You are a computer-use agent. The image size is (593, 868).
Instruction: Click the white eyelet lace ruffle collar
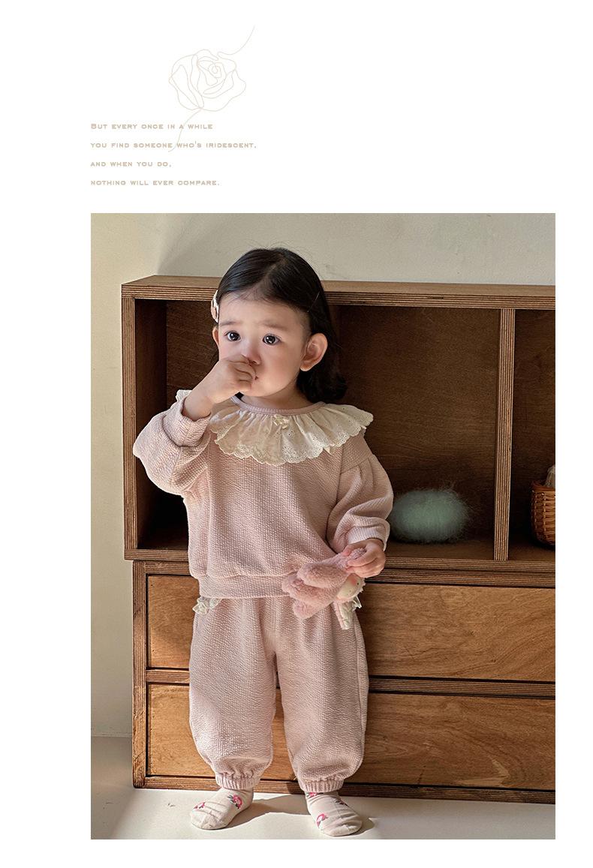[x=289, y=434]
